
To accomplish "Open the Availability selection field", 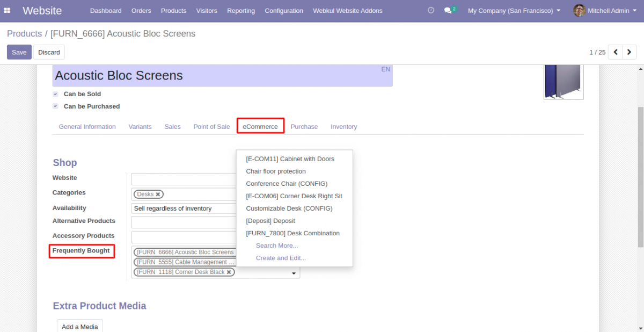I will 184,208.
